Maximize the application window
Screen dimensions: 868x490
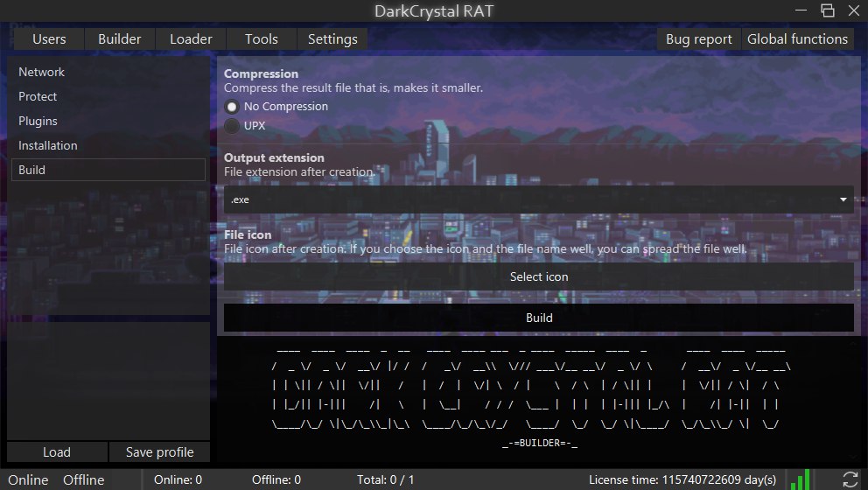(828, 10)
